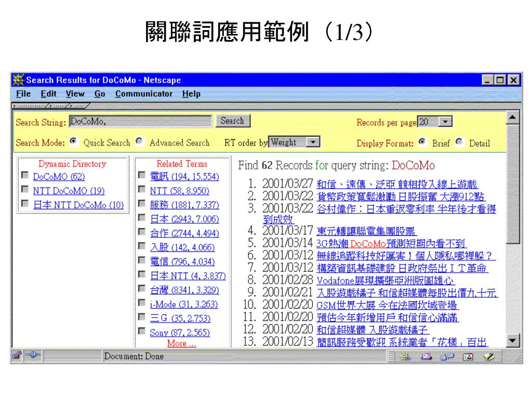Open the Mail inbox component bar icon
The width and height of the screenshot is (532, 399).
426,356
